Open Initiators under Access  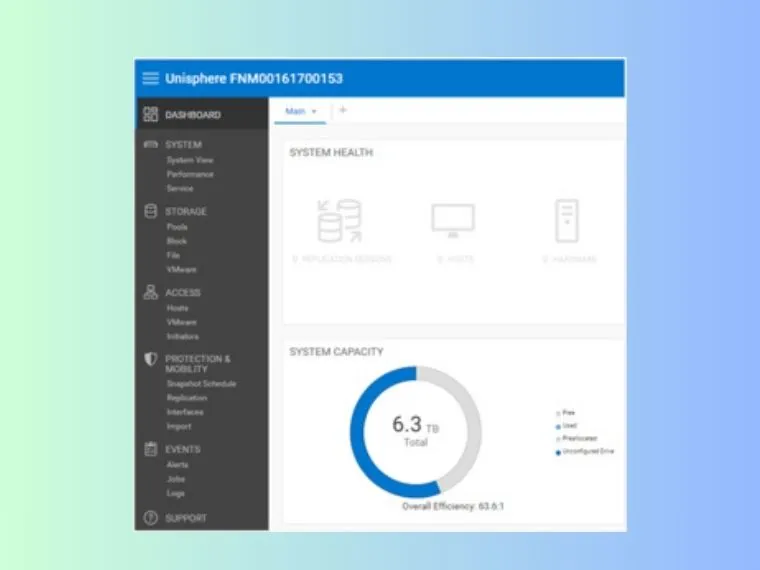click(x=183, y=336)
